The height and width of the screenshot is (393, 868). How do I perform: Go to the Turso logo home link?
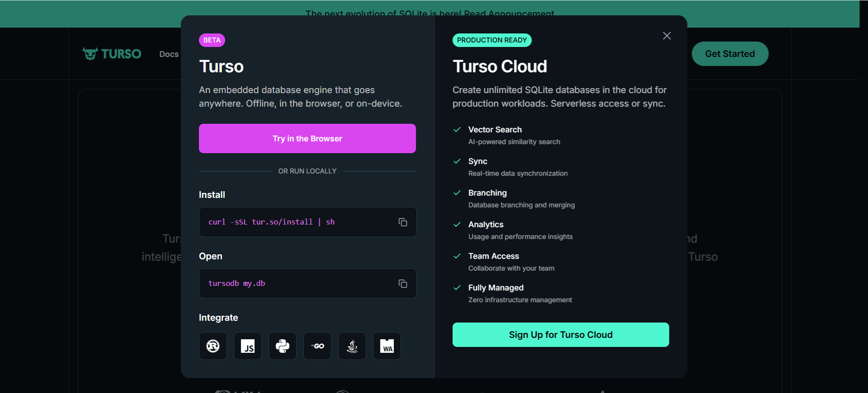(x=112, y=54)
